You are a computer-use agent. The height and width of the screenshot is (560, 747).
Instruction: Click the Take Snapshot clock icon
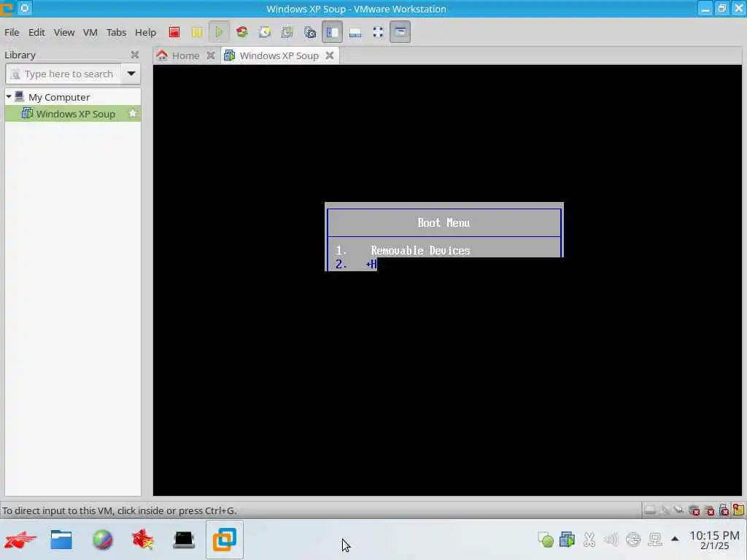coord(265,32)
